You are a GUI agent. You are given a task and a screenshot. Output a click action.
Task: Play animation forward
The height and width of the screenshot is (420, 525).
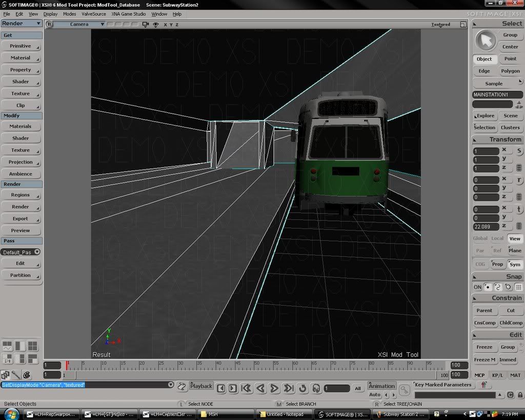click(274, 389)
